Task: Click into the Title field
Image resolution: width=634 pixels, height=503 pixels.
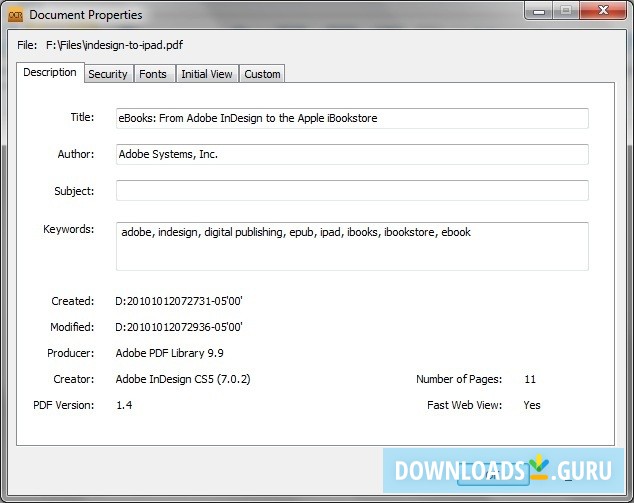Action: tap(352, 118)
